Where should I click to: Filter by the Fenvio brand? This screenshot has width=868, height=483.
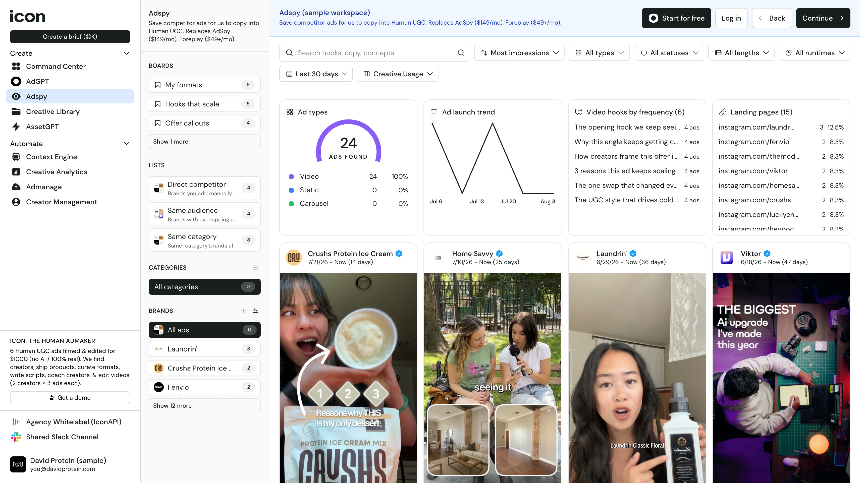(x=204, y=387)
